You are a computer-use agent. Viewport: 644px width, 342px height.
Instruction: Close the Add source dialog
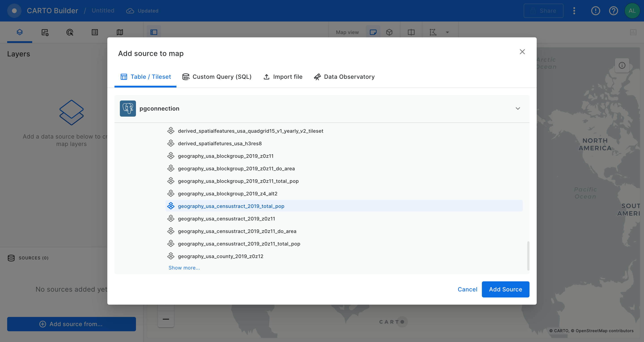click(x=522, y=52)
